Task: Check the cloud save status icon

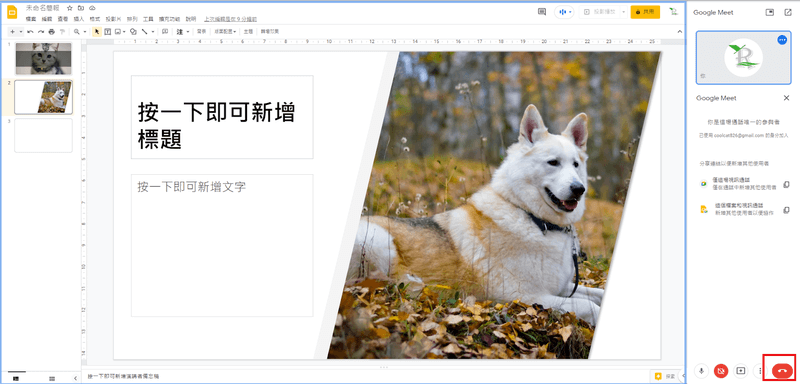Action: click(x=92, y=8)
